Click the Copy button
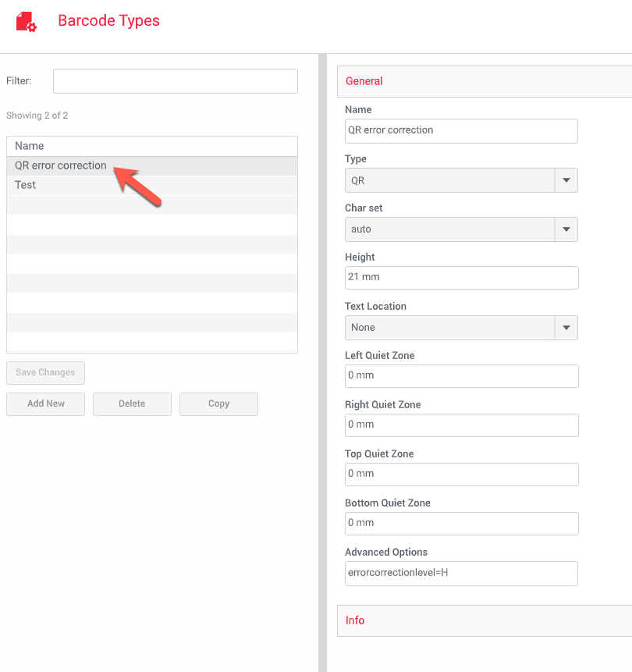This screenshot has width=632, height=672. [x=218, y=404]
